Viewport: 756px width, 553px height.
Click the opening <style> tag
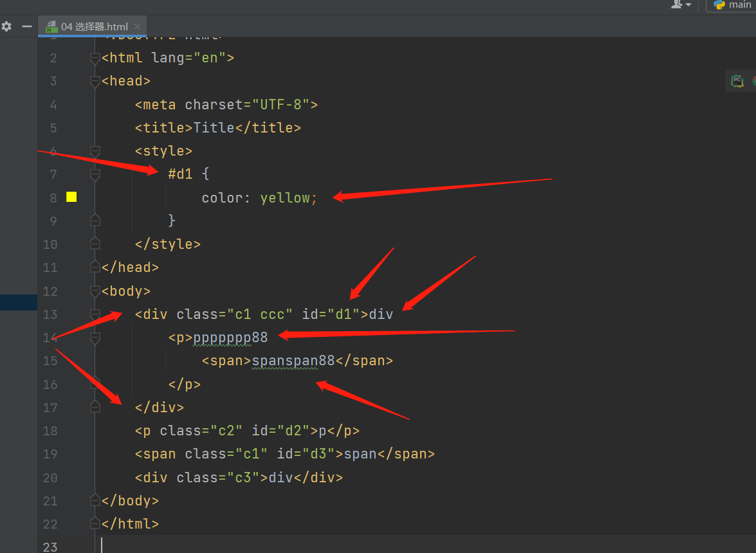pyautogui.click(x=163, y=150)
